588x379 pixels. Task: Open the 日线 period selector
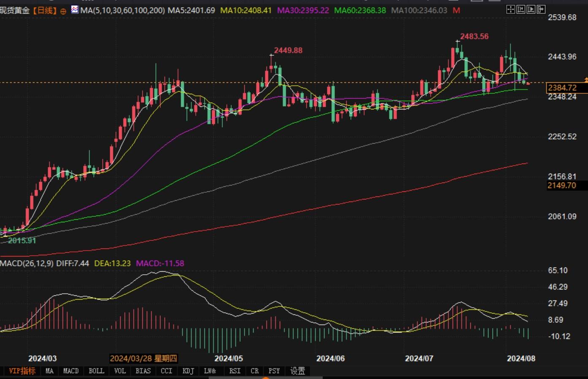pos(44,10)
